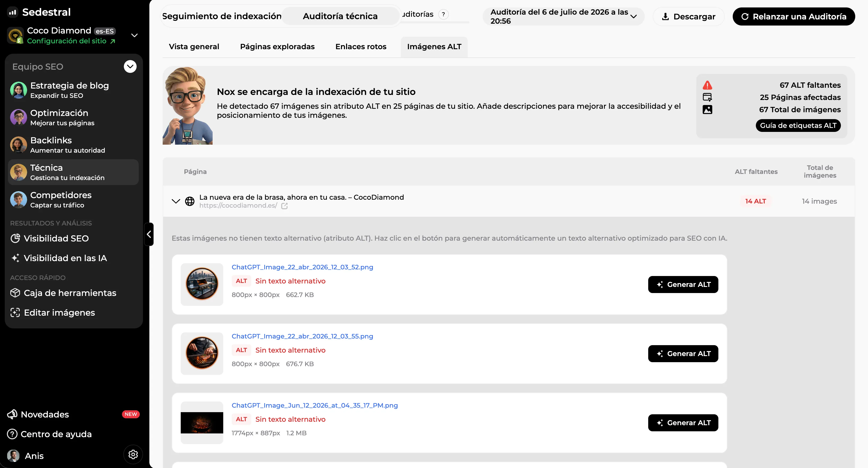Click Total de imágenes column header
This screenshot has width=868, height=468.
pos(820,172)
